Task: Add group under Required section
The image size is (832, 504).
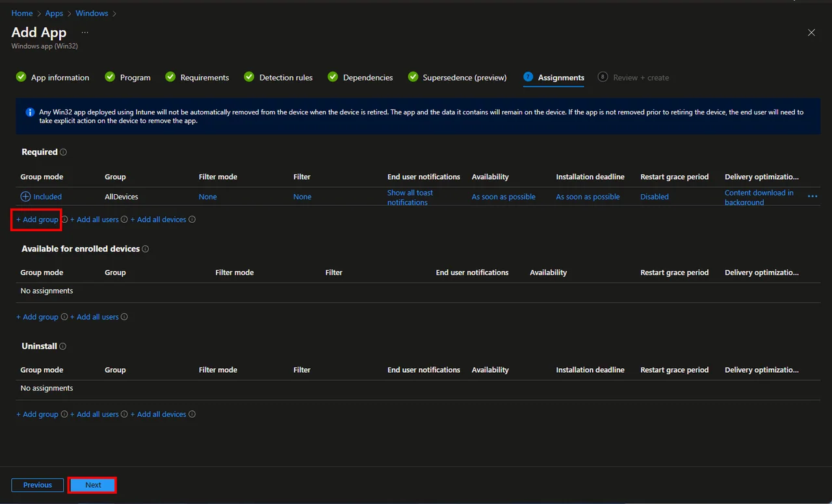Action: click(38, 220)
